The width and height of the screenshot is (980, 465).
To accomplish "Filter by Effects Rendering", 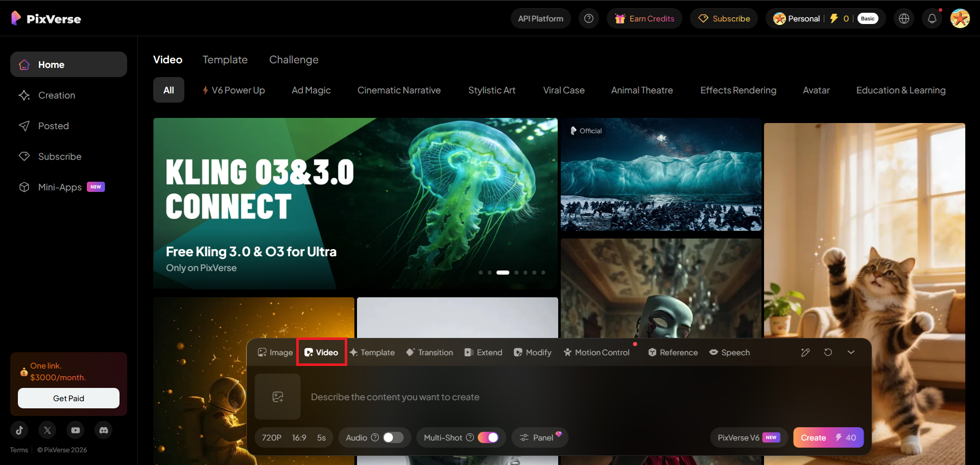I will click(x=738, y=90).
